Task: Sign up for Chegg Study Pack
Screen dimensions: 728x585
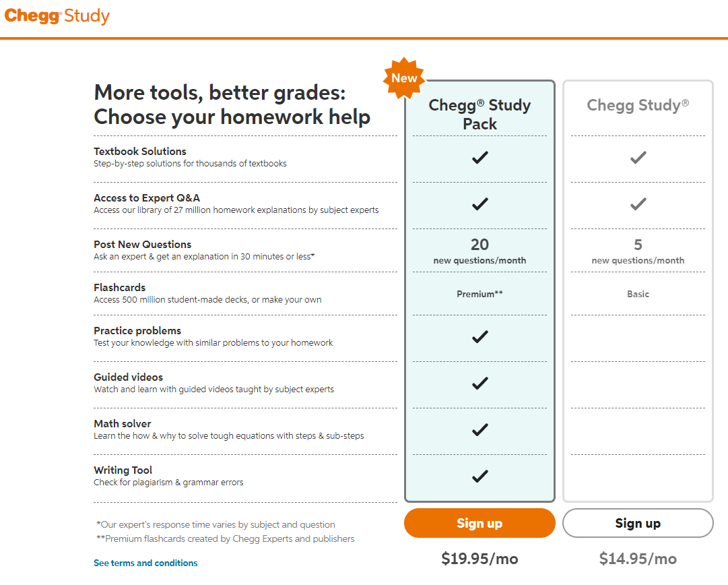Action: click(x=479, y=523)
